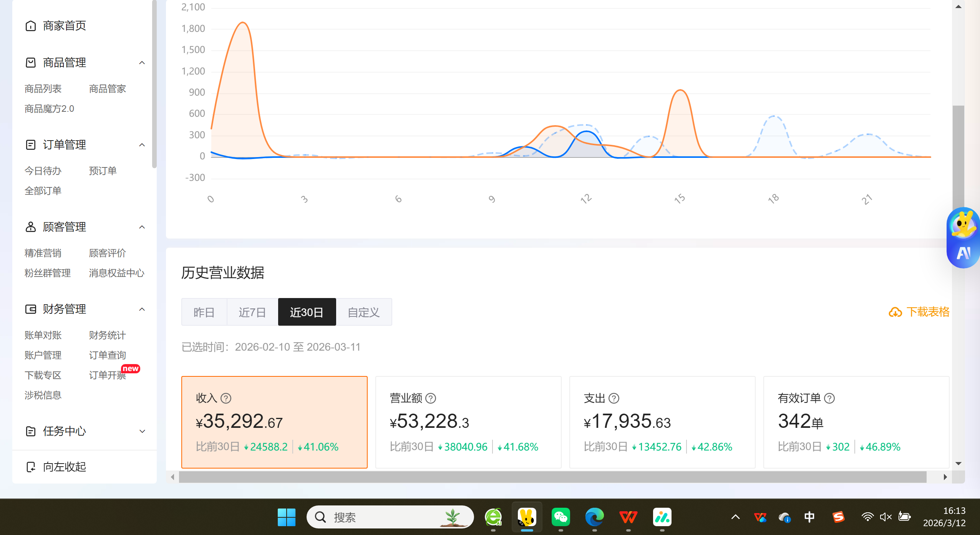Click the 商家首页 home icon

[x=31, y=26]
